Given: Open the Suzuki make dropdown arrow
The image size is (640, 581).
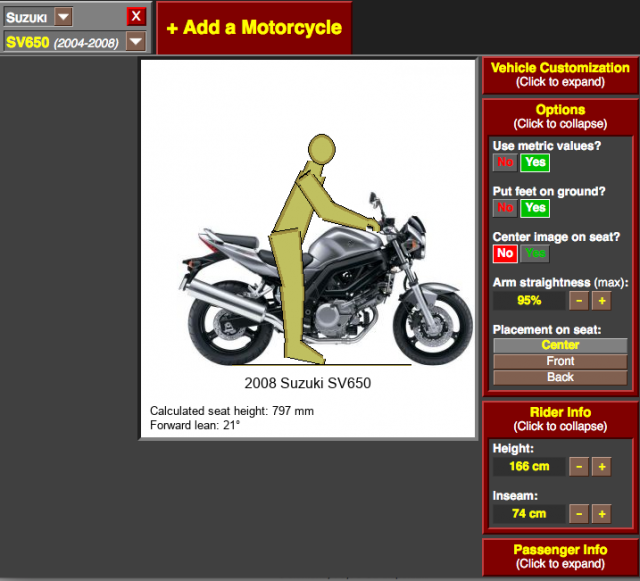Looking at the screenshot, I should tap(62, 16).
